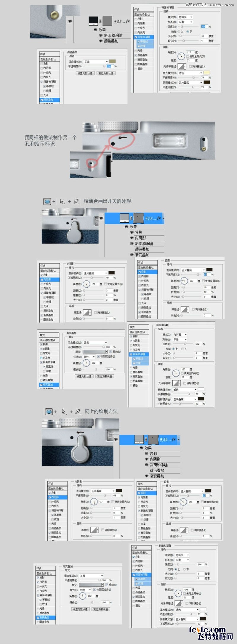
Task: Click angle dial in Bevel dialog with angle -148
Action: coord(178,593)
